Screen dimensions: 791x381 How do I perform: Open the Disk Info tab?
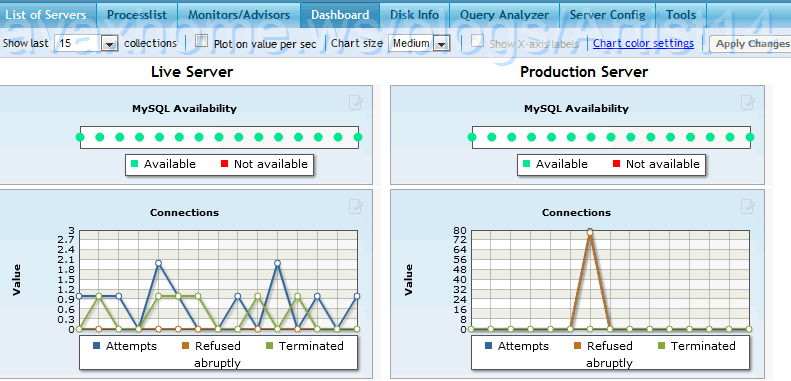tap(414, 15)
